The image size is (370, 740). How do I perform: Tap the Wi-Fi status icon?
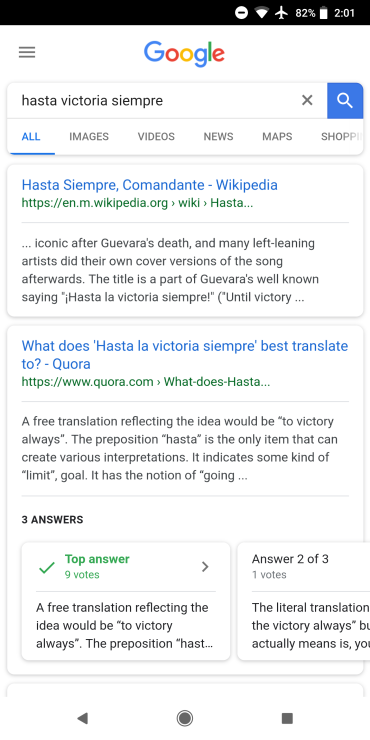[x=261, y=13]
